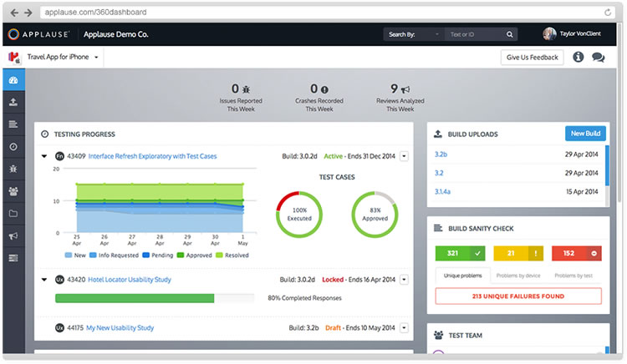Viewport: 627px width, 364px height.
Task: Open the info icon beside Give Us Feedback
Action: 578,58
